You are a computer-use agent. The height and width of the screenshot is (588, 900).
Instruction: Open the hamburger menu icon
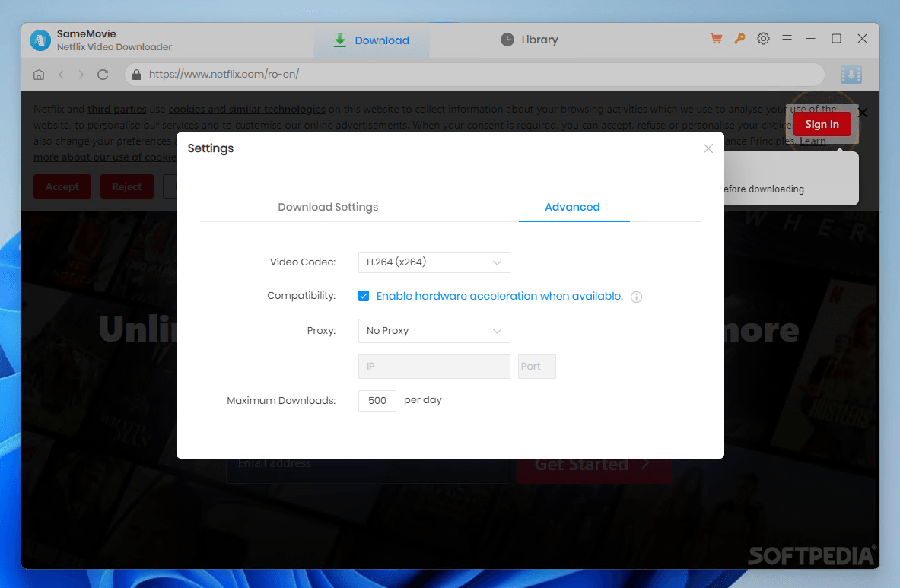coord(787,39)
